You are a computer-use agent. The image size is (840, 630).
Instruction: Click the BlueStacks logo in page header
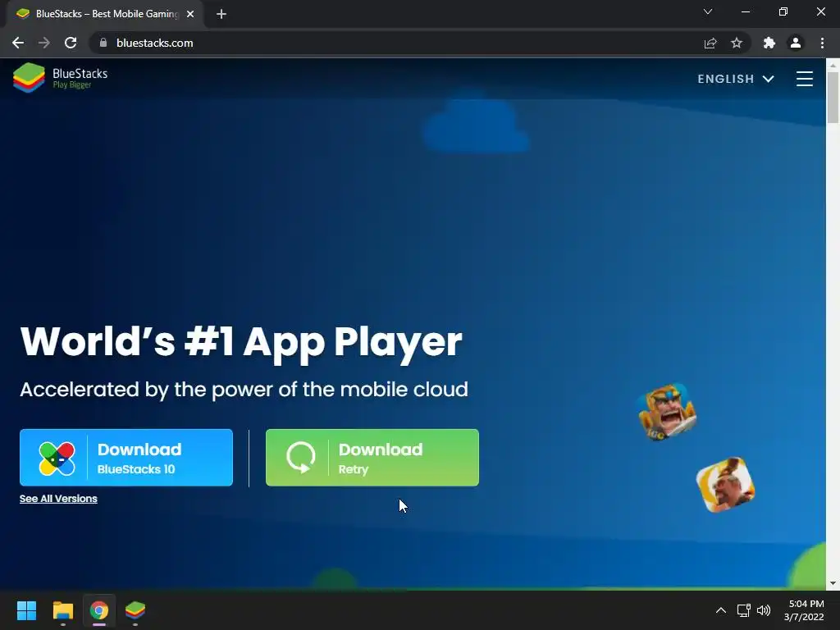coord(60,78)
